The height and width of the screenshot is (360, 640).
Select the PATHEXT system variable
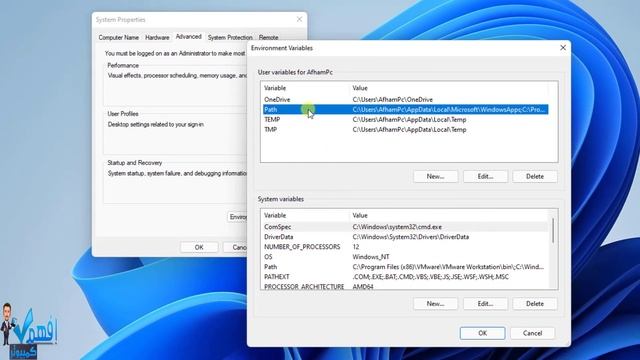pyautogui.click(x=405, y=277)
